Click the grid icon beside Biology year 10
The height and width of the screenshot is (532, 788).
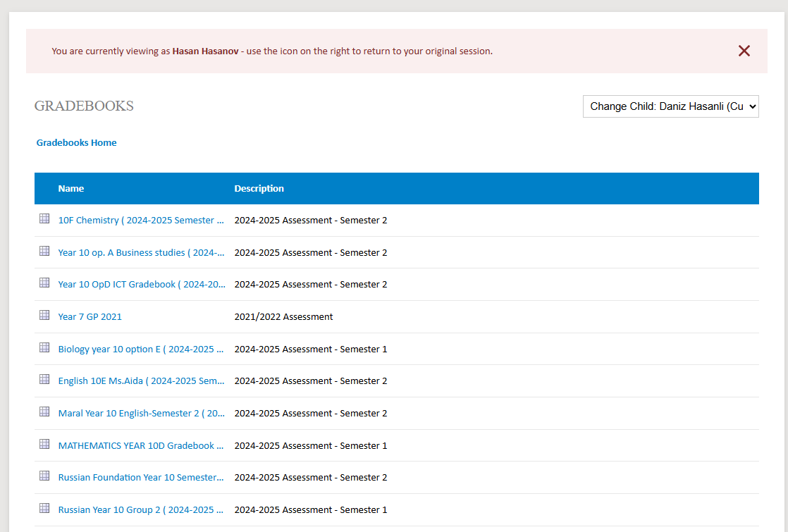tap(44, 348)
